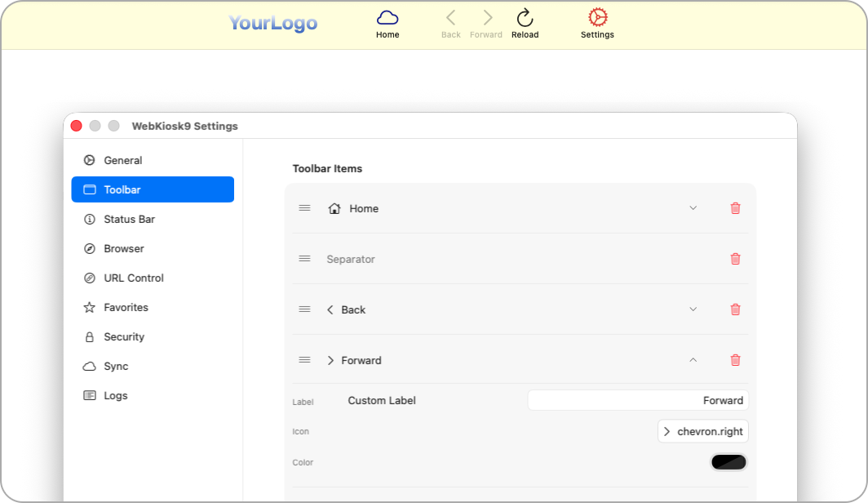
Task: Go to Security settings
Action: tap(124, 336)
